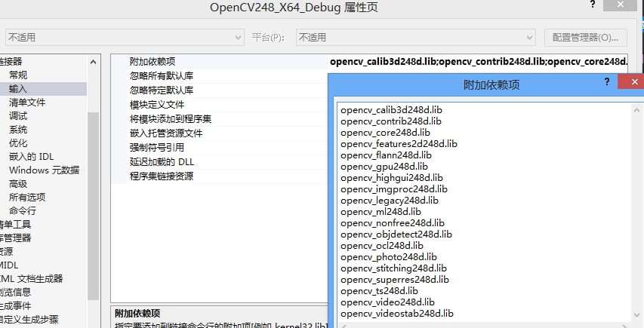Viewport: 644px width, 328px height.
Task: Click the opencv_legacy248d.lib line
Action: point(390,201)
